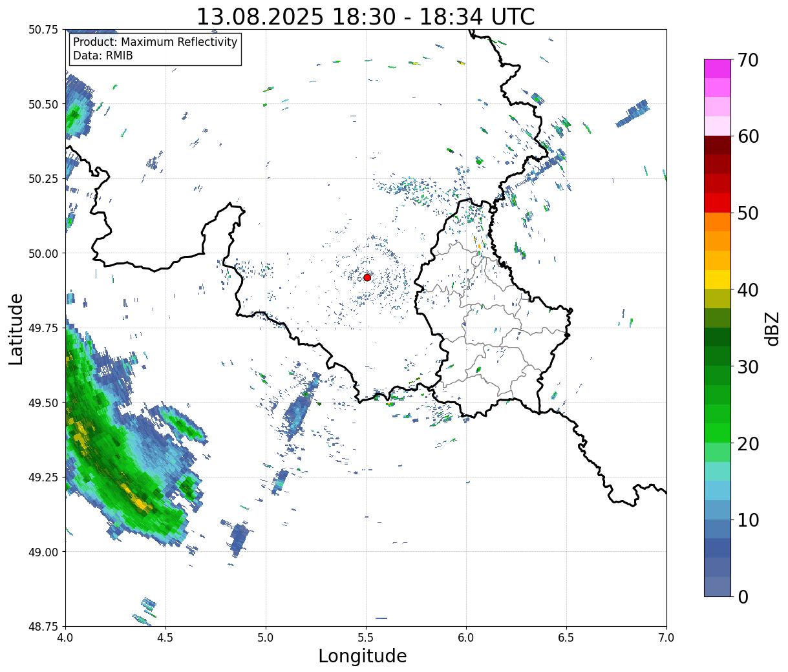This screenshot has height=672, width=788.
Task: Click the yellow high-reflectivity core near 49.2 latitude
Action: pos(138,501)
